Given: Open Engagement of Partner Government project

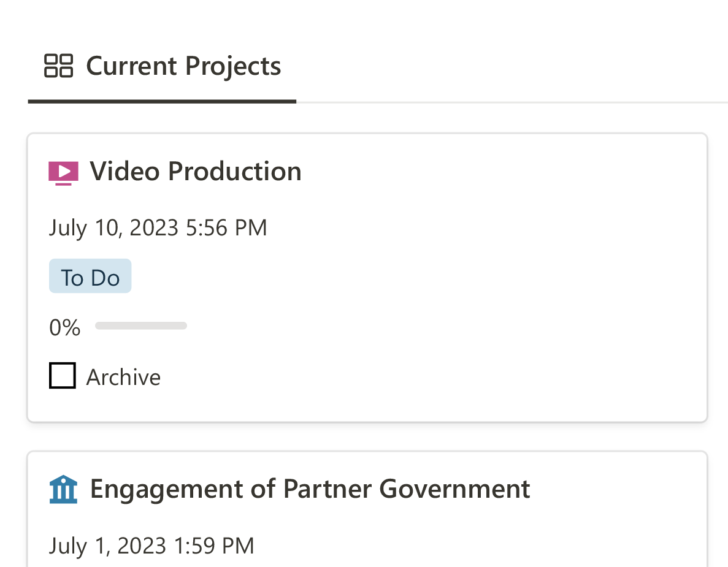Looking at the screenshot, I should click(310, 489).
